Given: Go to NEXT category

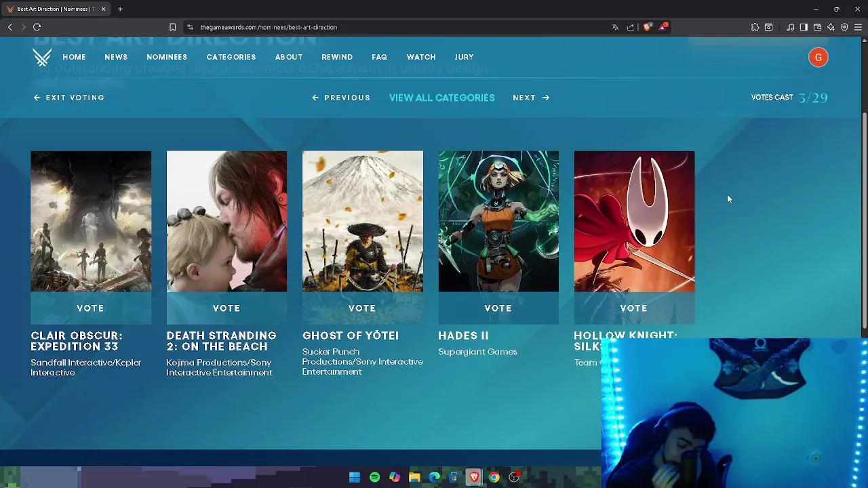Looking at the screenshot, I should 531,98.
